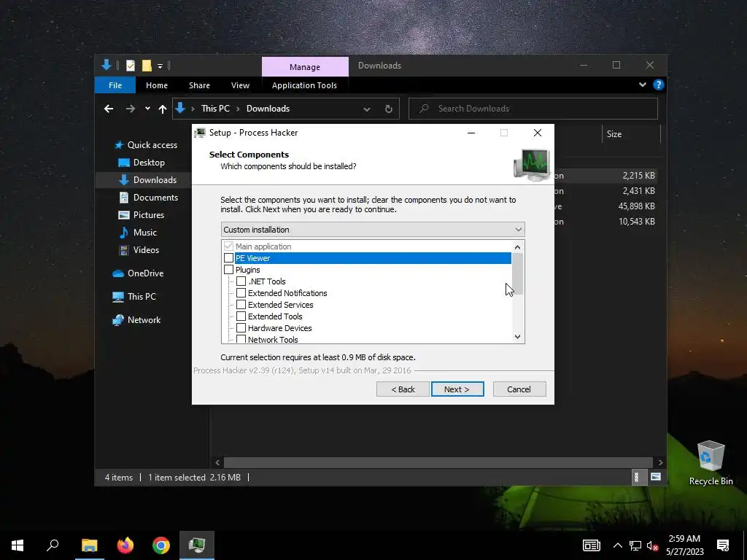
Task: Click the Process Hacker setup title icon
Action: pos(201,133)
